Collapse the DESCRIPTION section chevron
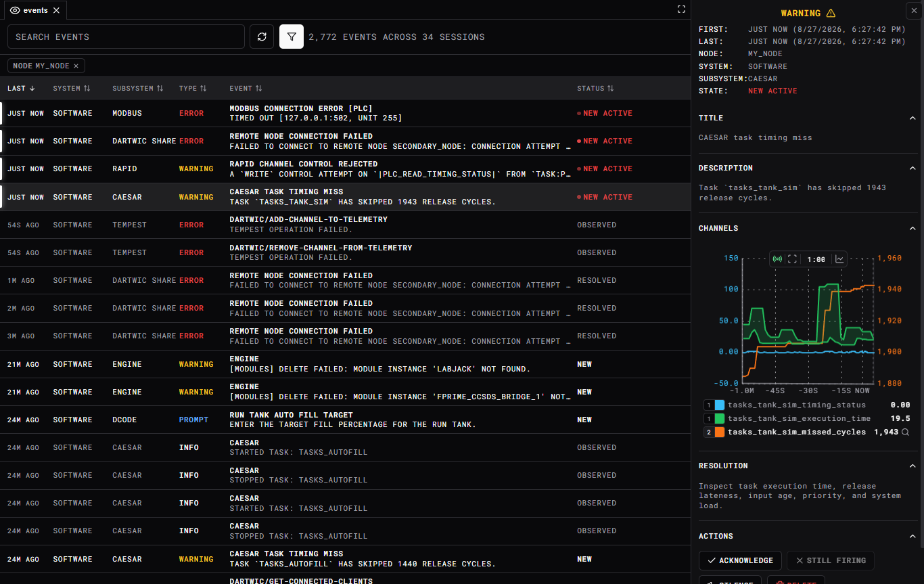Image resolution: width=924 pixels, height=584 pixels. pos(913,169)
